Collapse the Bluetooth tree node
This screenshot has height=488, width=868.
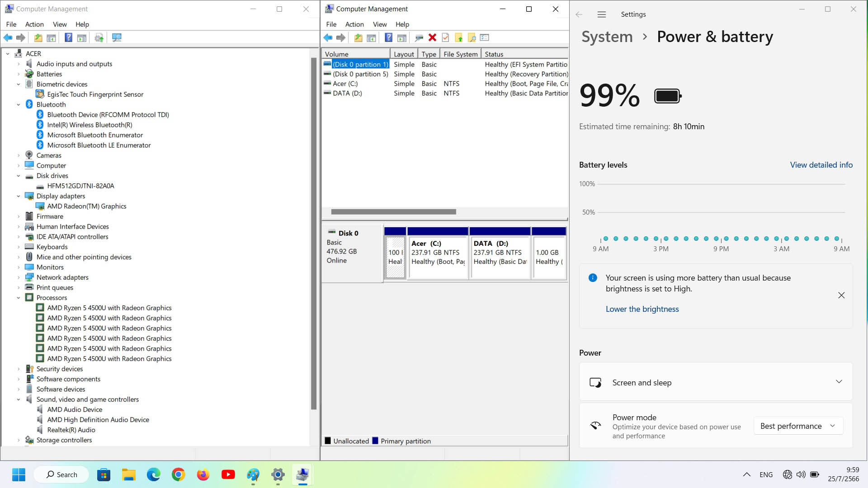[19, 104]
